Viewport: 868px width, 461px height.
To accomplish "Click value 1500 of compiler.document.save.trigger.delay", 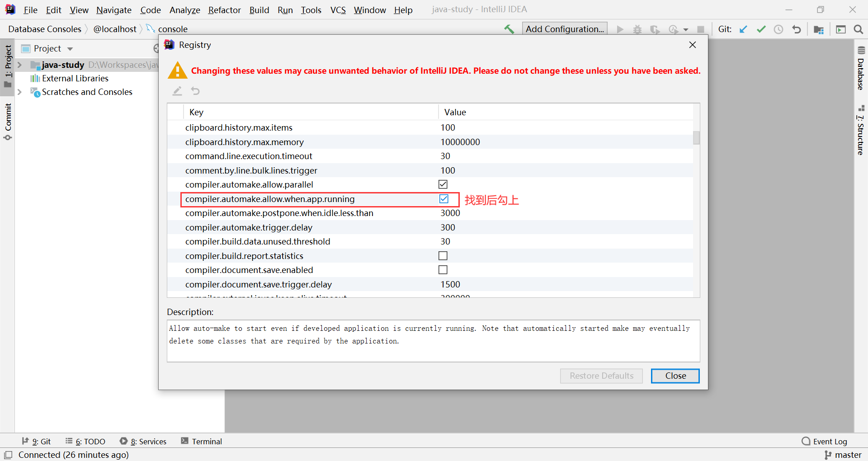I will tap(450, 284).
